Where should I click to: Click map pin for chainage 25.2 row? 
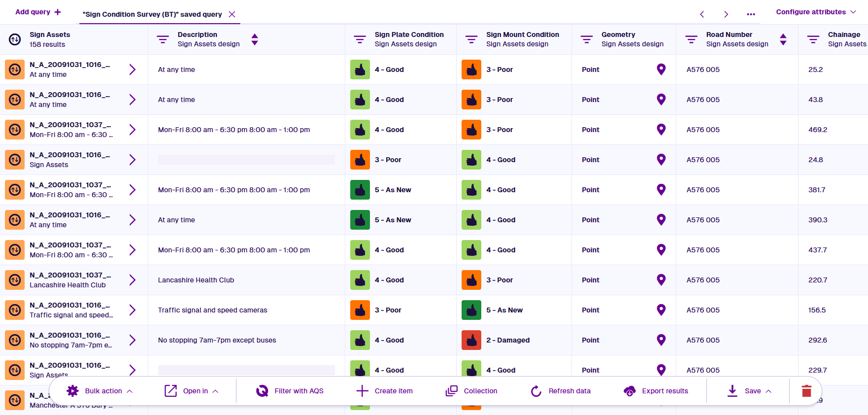click(661, 69)
